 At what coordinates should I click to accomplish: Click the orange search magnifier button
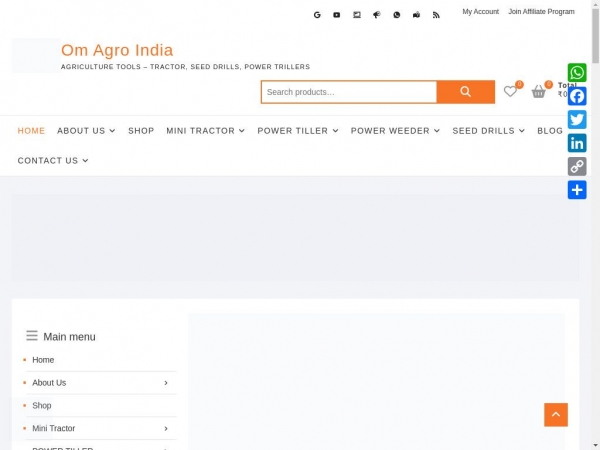tap(466, 92)
